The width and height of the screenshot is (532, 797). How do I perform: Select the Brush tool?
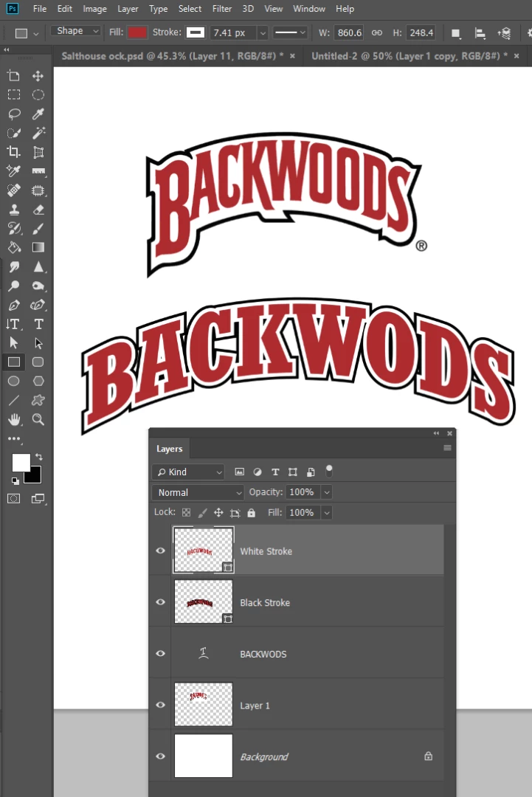coord(38,229)
